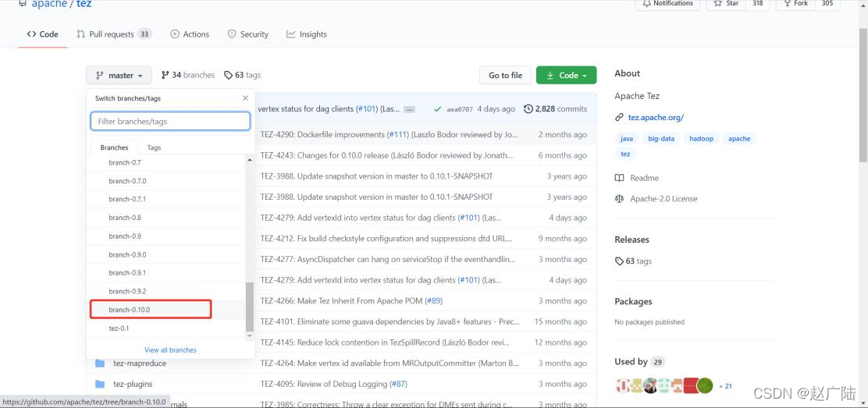
Task: Open 63 tags under Releases
Action: point(633,261)
